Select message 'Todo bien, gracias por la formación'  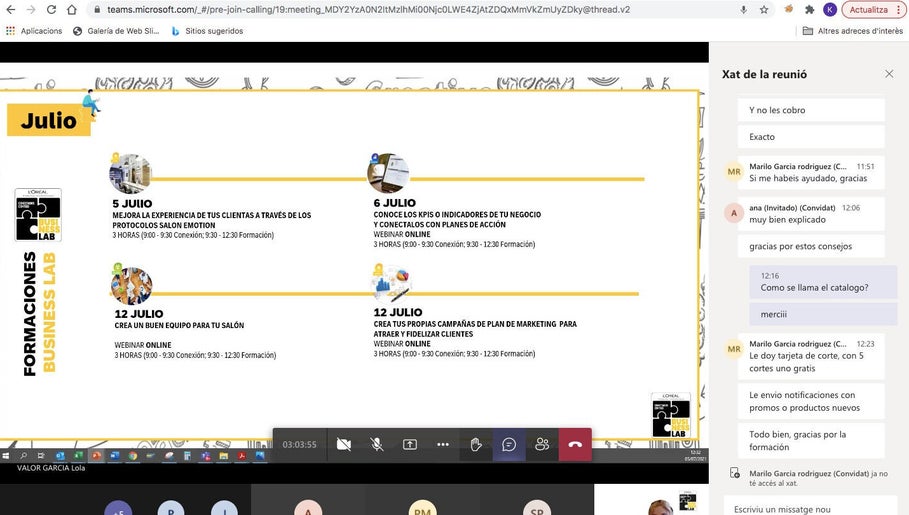click(x=811, y=440)
